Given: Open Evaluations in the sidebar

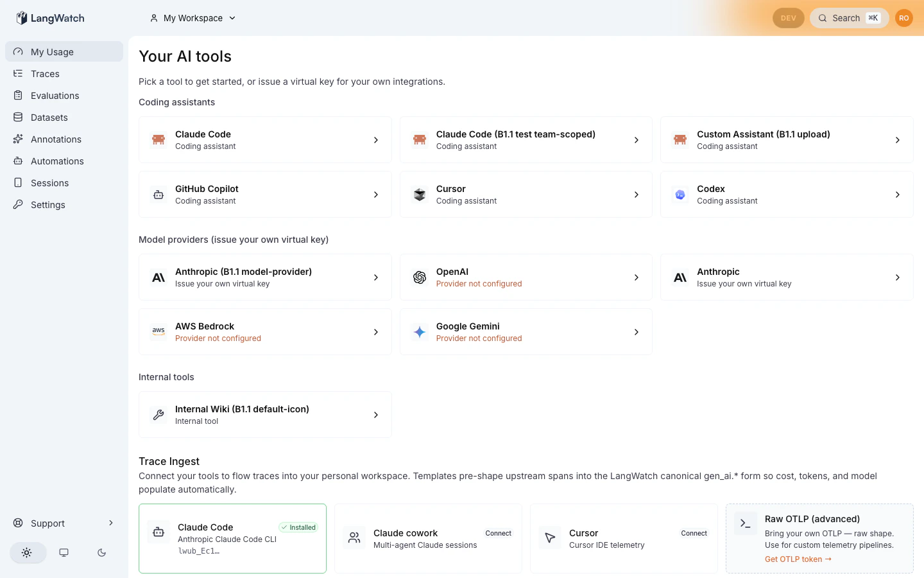Looking at the screenshot, I should (64, 96).
